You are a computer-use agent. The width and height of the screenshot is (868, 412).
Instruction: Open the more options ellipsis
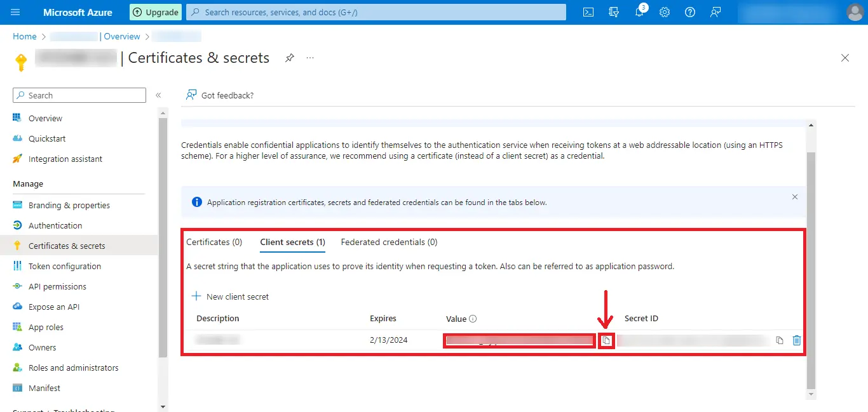[310, 58]
